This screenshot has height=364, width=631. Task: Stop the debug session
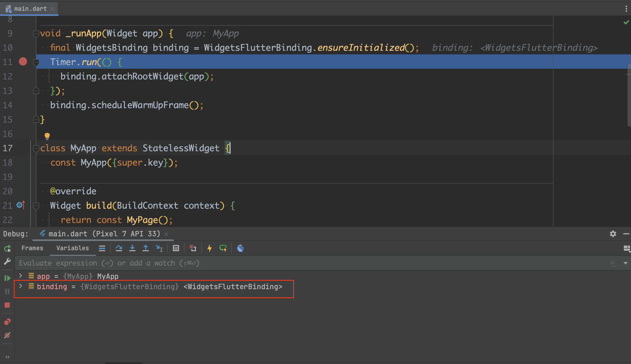pyautogui.click(x=7, y=305)
